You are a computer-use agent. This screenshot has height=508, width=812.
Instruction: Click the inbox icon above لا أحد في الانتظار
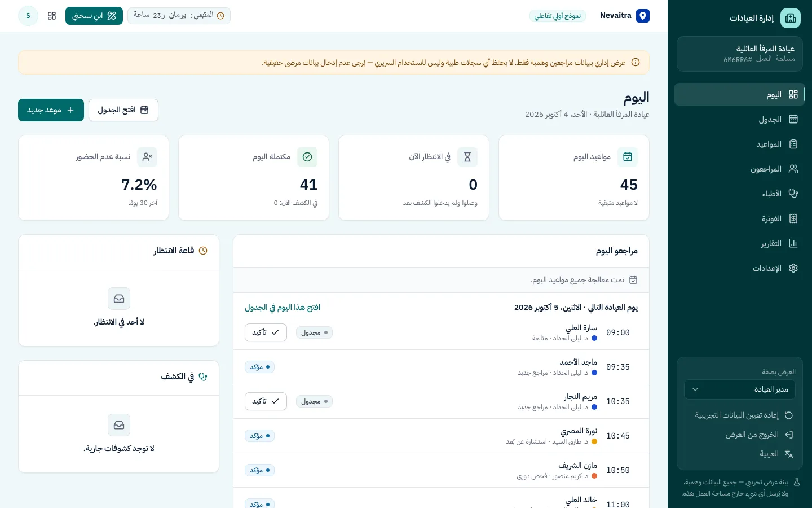119,299
